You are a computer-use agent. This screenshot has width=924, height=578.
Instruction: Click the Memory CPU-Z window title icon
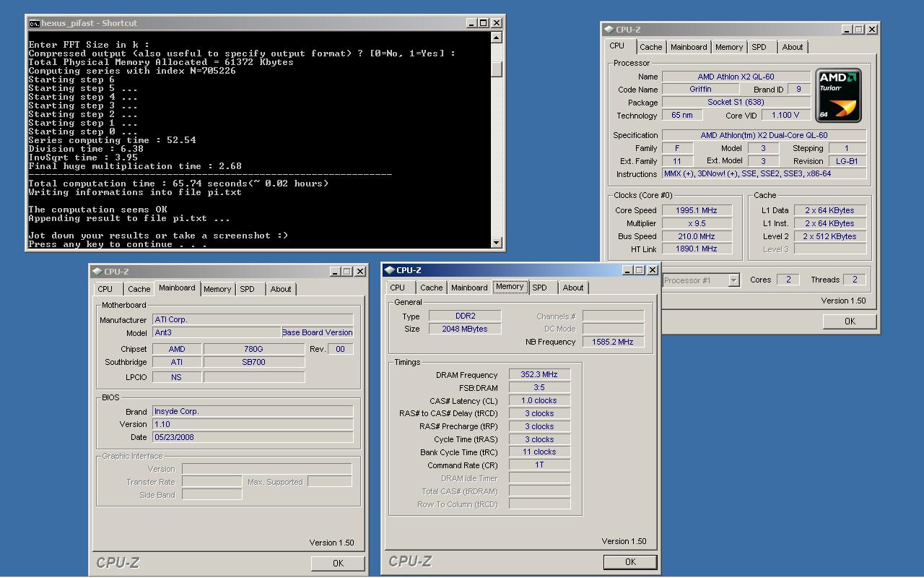390,270
